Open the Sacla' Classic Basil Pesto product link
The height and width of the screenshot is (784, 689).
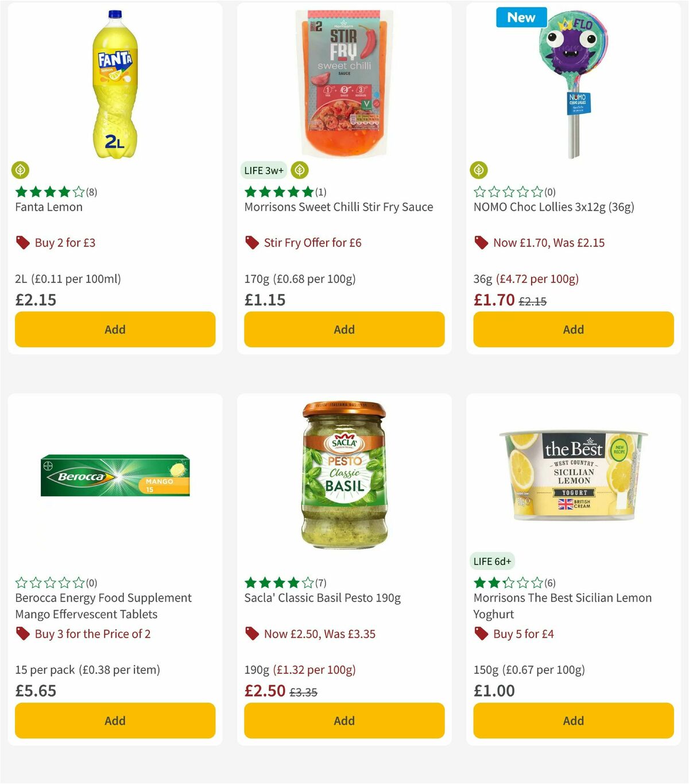(x=320, y=597)
